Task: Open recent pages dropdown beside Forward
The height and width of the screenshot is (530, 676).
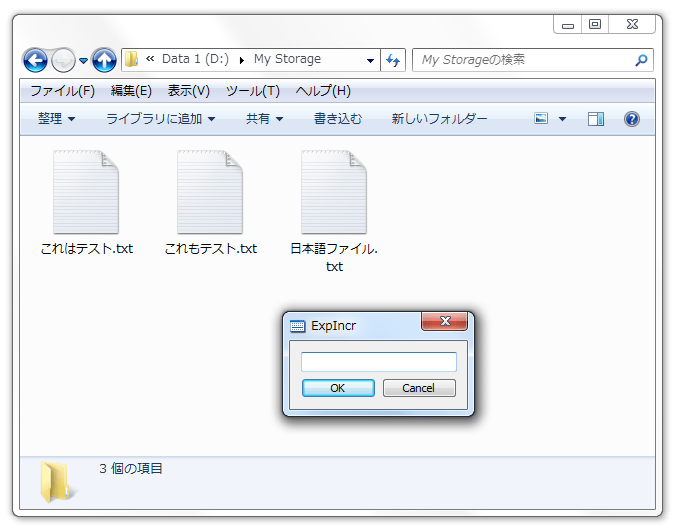Action: coord(84,61)
